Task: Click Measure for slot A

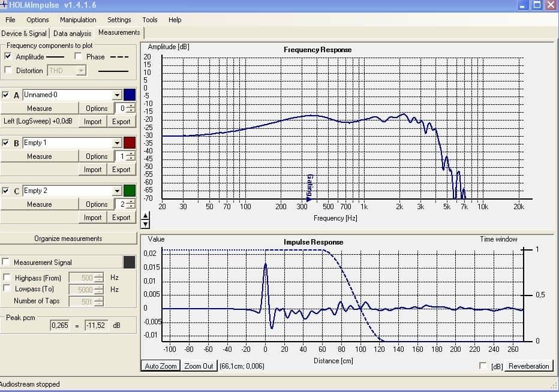Action: pos(39,108)
